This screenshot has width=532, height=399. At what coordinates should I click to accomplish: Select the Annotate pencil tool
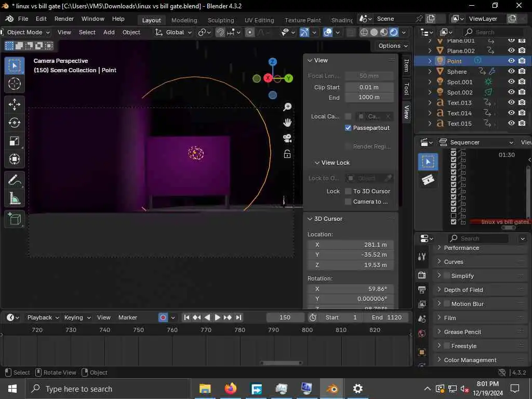coord(14,180)
